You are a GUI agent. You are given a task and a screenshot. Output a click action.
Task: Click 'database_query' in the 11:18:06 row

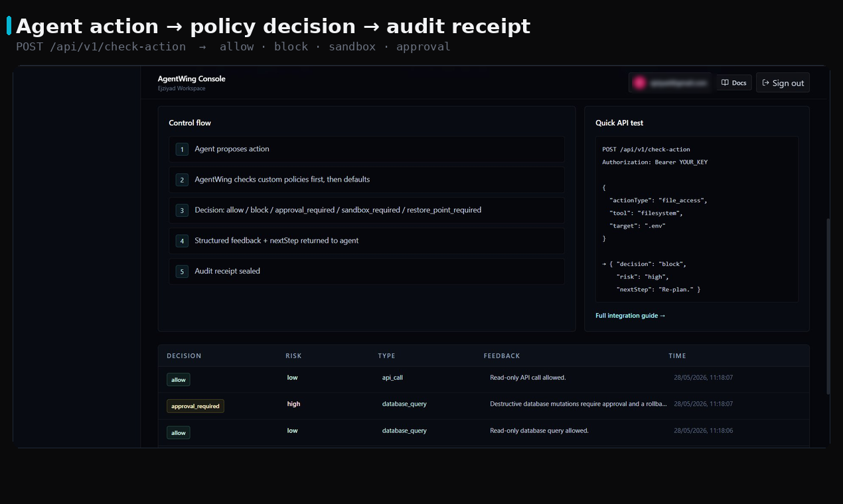tap(404, 430)
